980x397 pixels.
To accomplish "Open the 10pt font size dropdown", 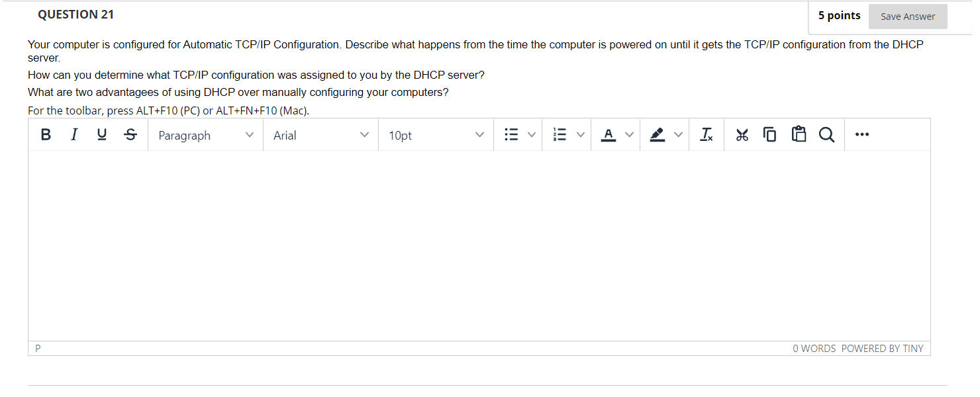I will 436,135.
